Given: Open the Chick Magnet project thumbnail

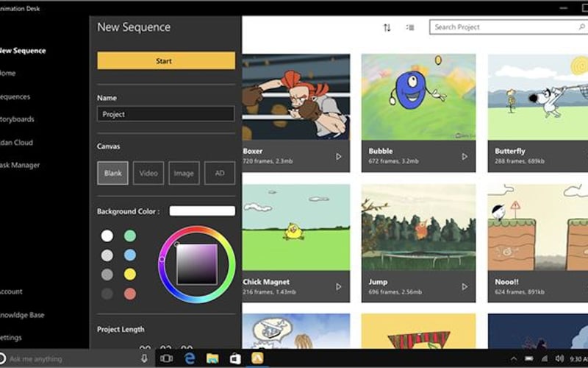Looking at the screenshot, I should point(296,227).
